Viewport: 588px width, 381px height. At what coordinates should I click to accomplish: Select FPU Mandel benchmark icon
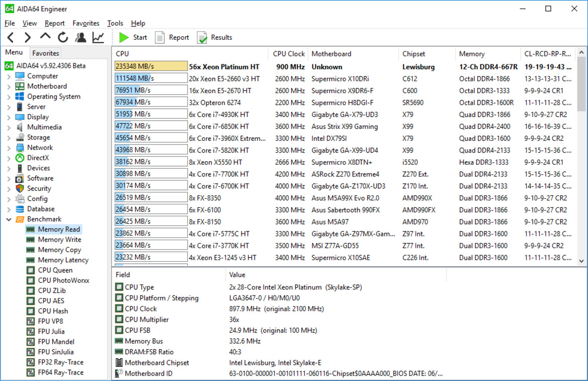point(30,342)
